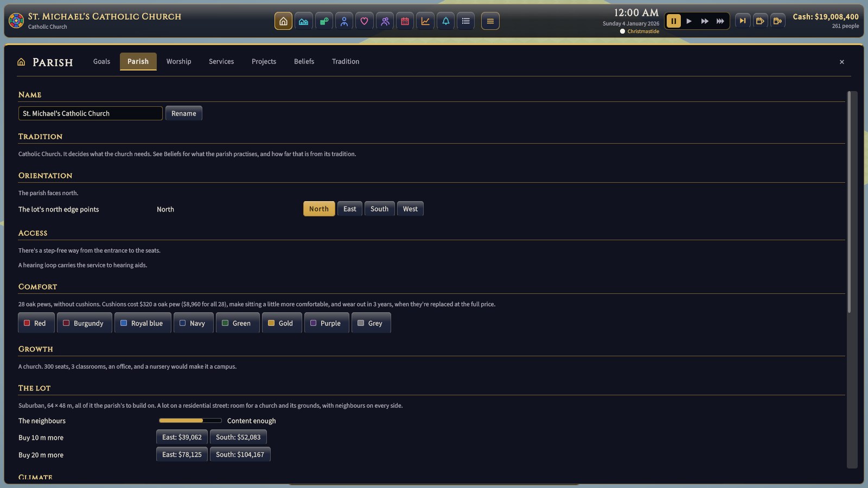Viewport: 868px width, 488px height.
Task: Choose Royal blue cushion color
Action: (x=142, y=323)
